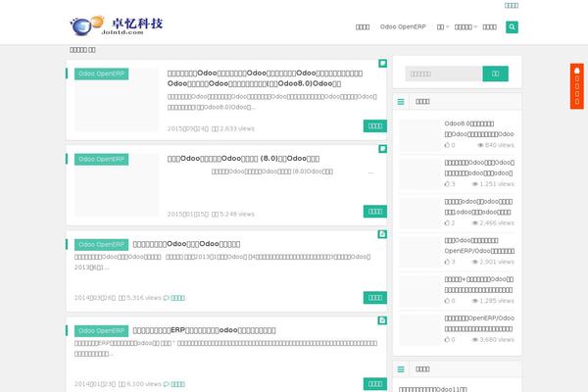
Task: Open sidebar post title of the 2,466 views entry
Action: (479, 207)
